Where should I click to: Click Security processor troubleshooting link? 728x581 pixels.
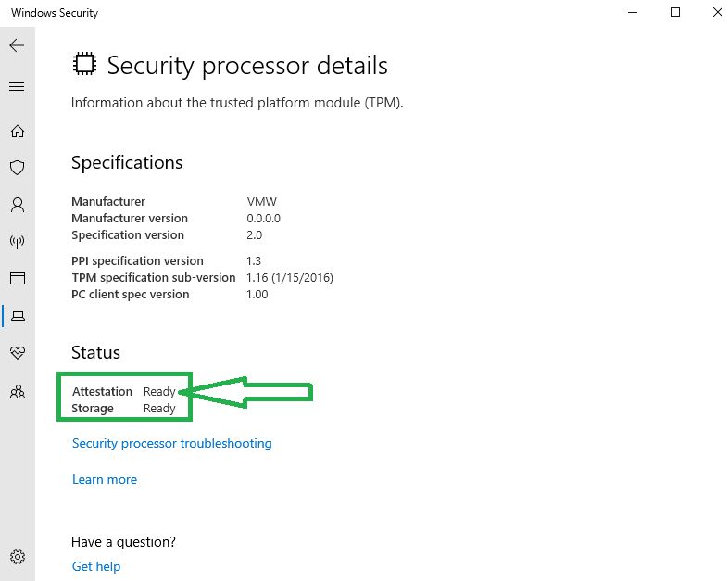pyautogui.click(x=172, y=444)
